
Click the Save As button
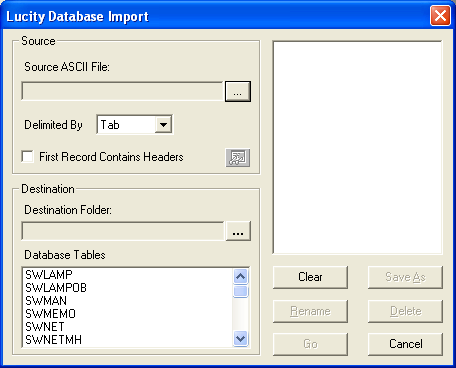tap(405, 277)
